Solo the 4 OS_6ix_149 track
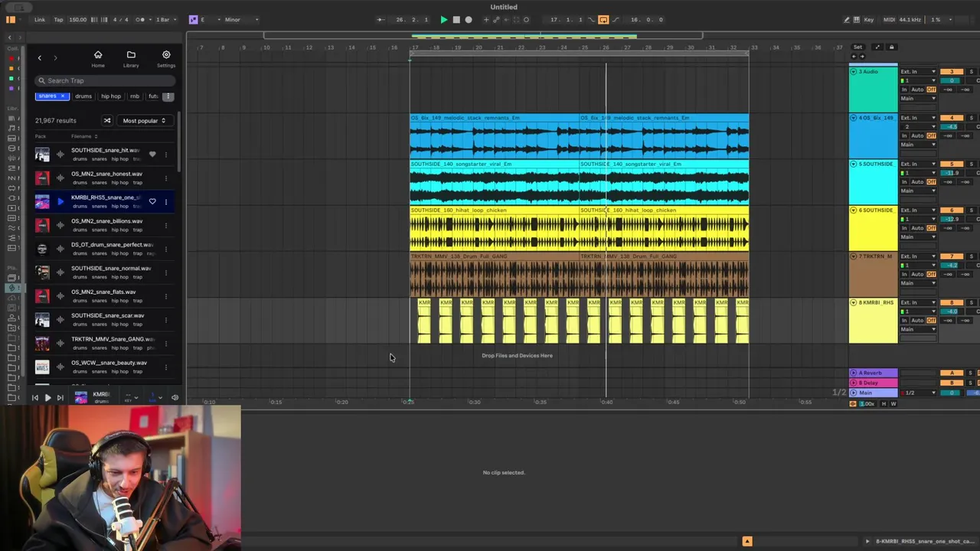Viewport: 980px width, 551px height. click(x=972, y=118)
